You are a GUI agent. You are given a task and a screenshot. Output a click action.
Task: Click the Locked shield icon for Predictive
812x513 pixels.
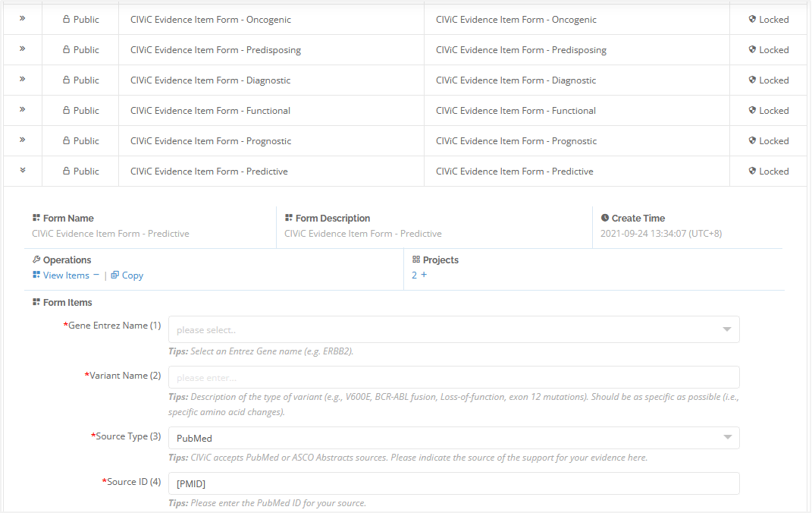click(x=752, y=171)
